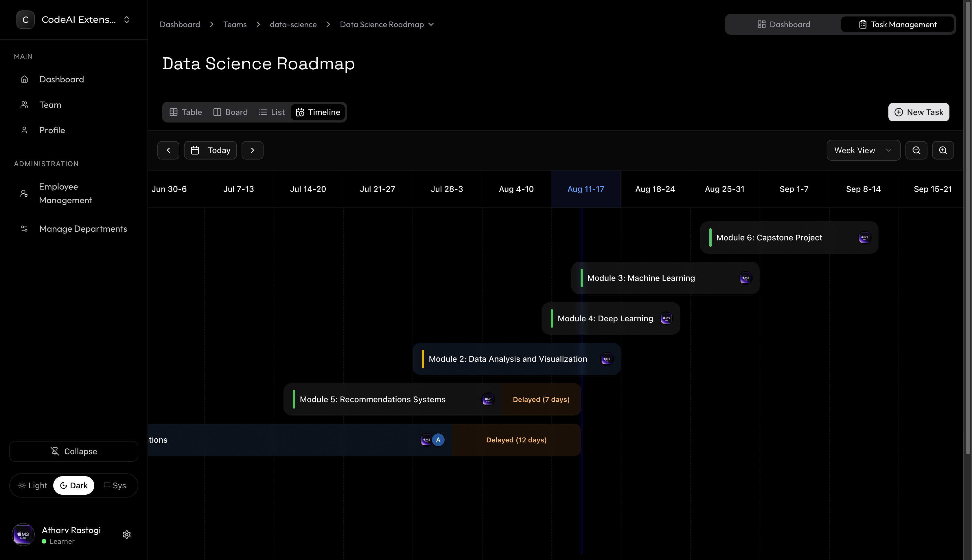Select the Dark theme option

tap(74, 485)
